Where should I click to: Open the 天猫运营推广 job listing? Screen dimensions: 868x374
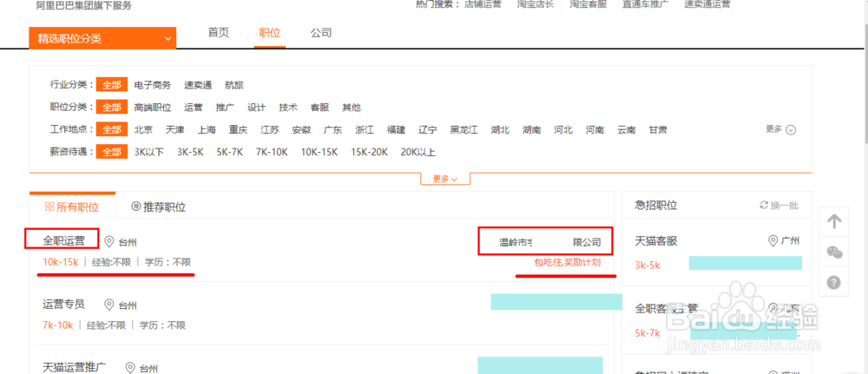(x=74, y=367)
